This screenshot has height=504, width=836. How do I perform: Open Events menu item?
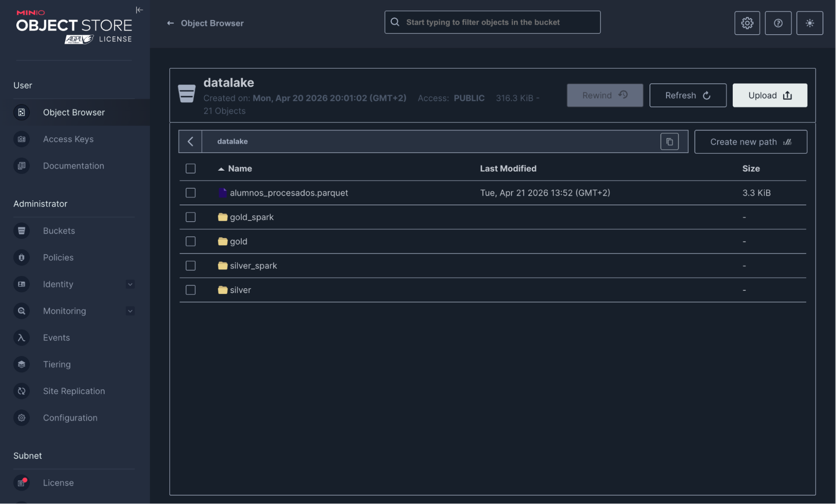[x=56, y=338]
